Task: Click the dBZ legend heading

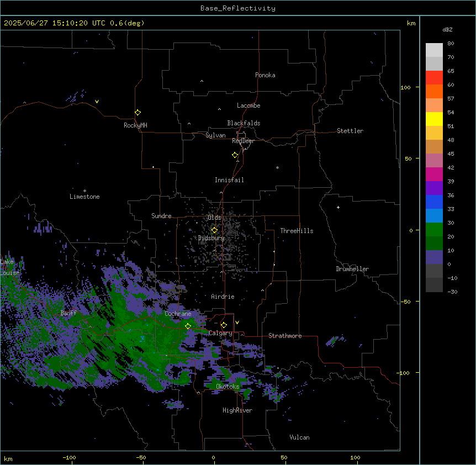Action: point(447,29)
